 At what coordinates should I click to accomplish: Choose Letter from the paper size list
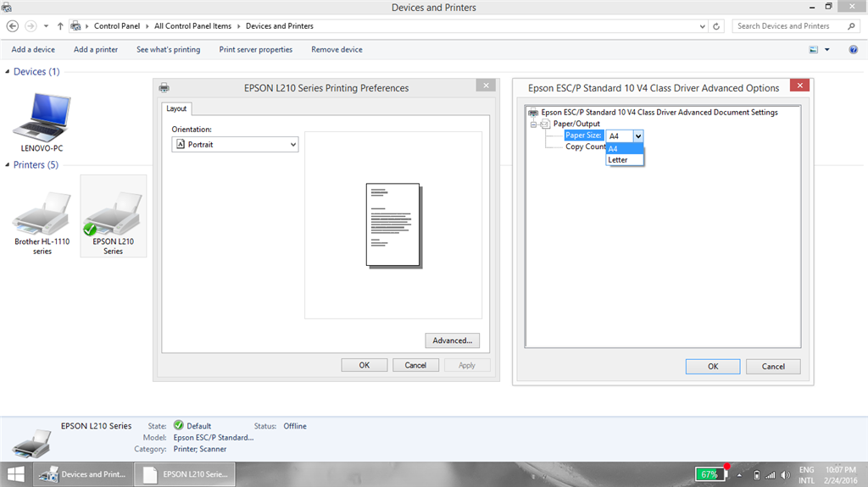point(625,160)
